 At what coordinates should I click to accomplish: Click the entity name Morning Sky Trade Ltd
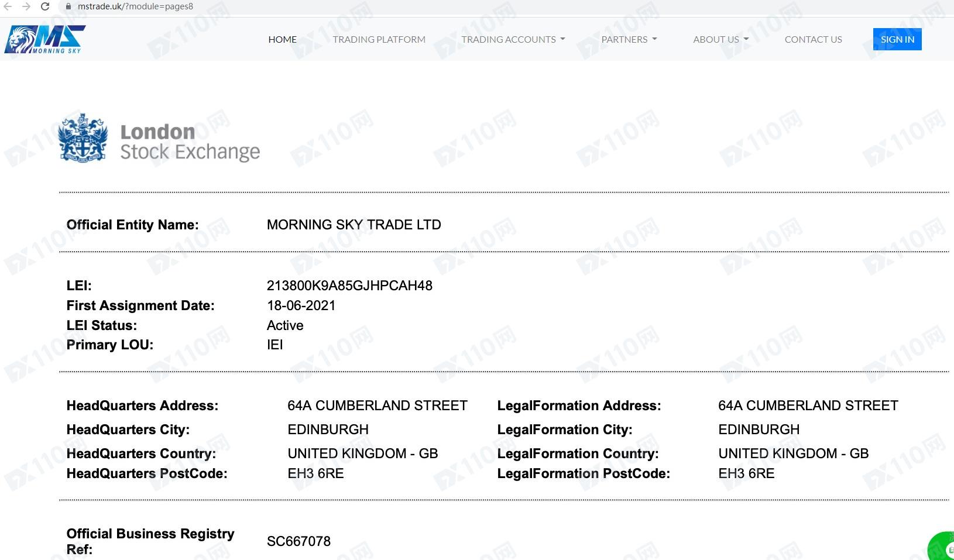click(x=354, y=225)
